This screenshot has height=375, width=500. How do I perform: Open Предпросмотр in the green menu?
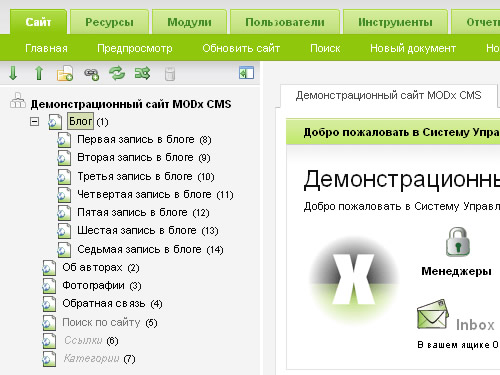tap(135, 48)
